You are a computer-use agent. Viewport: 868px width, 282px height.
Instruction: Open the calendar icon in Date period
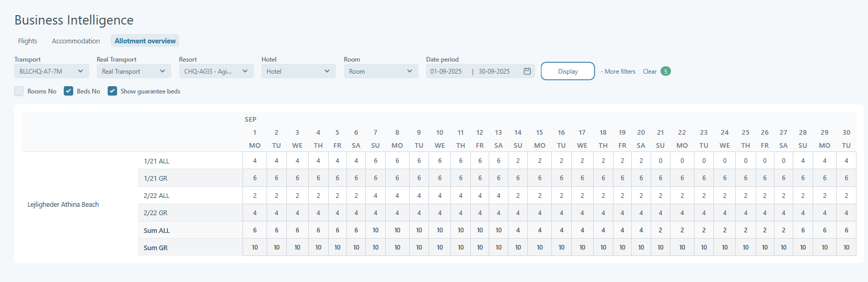(527, 71)
